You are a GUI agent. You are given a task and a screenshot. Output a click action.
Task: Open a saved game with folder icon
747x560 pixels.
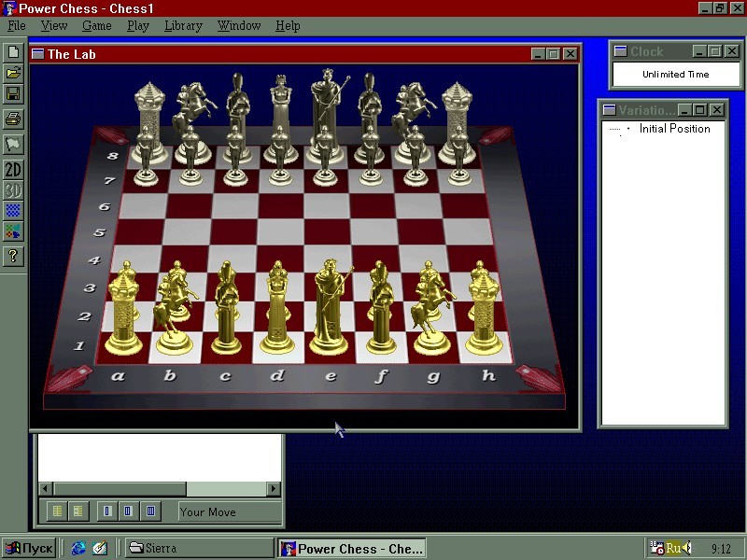tap(13, 73)
